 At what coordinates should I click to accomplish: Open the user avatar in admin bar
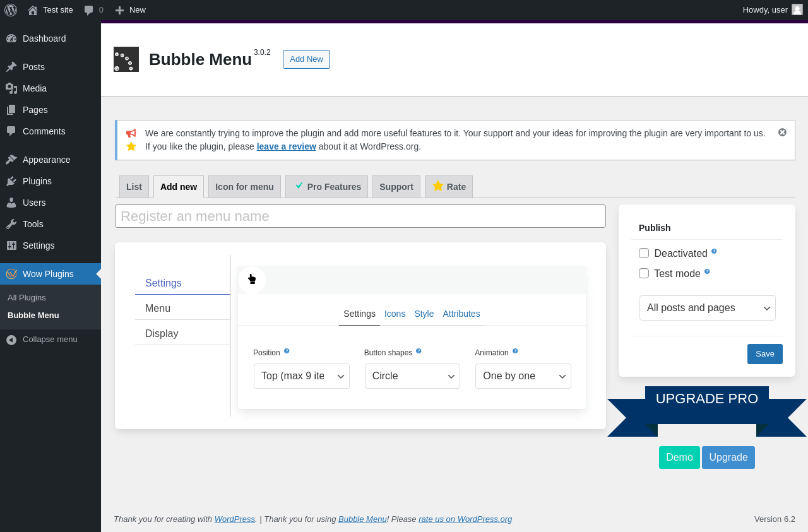[797, 9]
